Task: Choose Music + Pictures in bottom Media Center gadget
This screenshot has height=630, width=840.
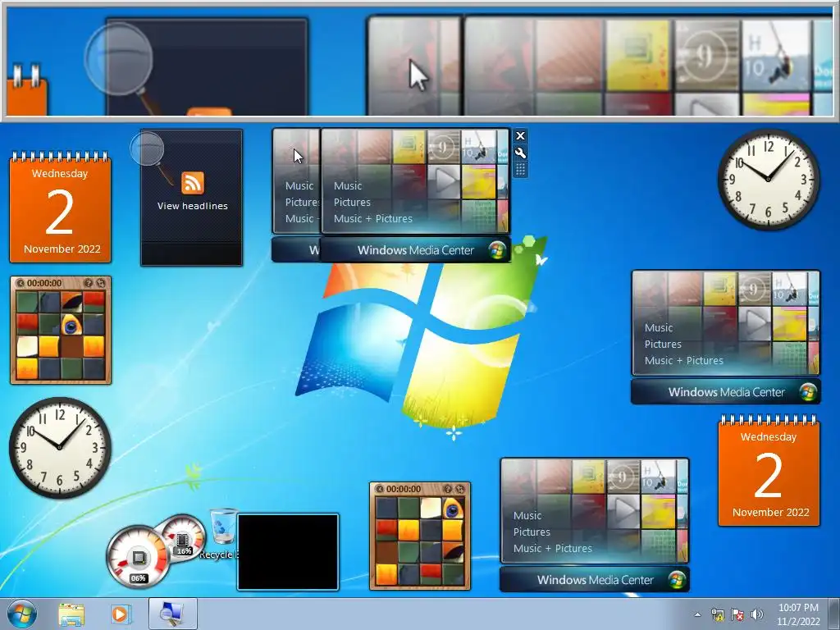Action: tap(552, 549)
